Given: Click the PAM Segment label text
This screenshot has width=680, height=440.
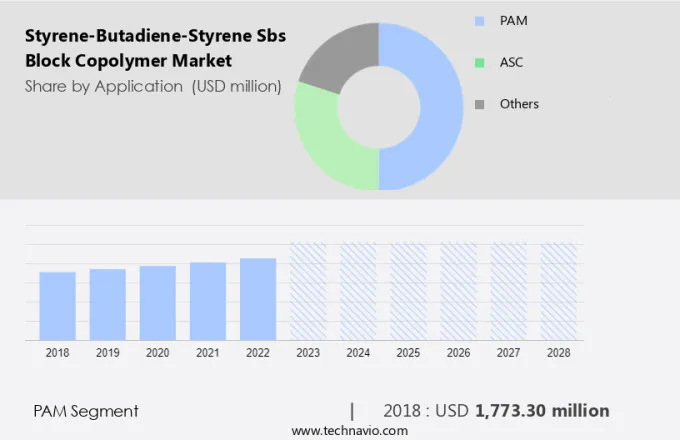Looking at the screenshot, I should pos(86,411).
